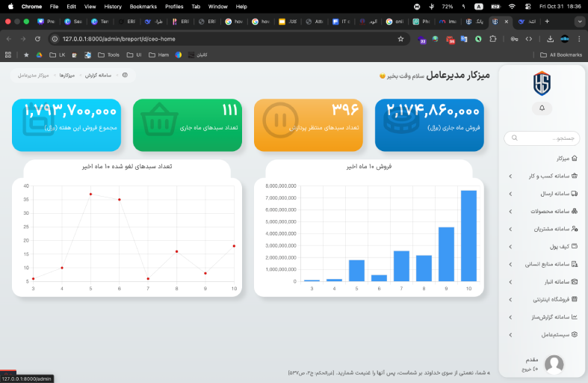This screenshot has width=588, height=383.
Task: Expand سامانه گزارش‌ساز chevron
Action: pyautogui.click(x=510, y=317)
